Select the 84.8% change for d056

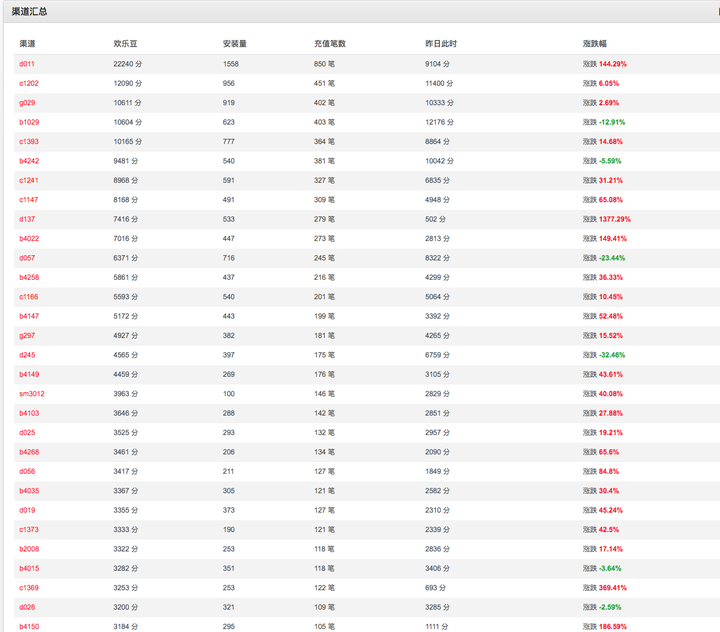point(609,471)
